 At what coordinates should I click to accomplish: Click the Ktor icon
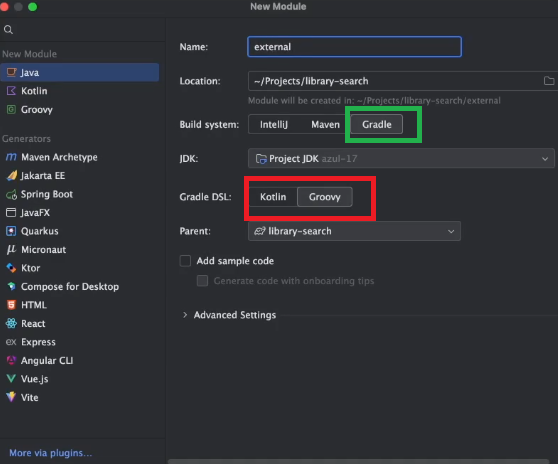pyautogui.click(x=11, y=268)
